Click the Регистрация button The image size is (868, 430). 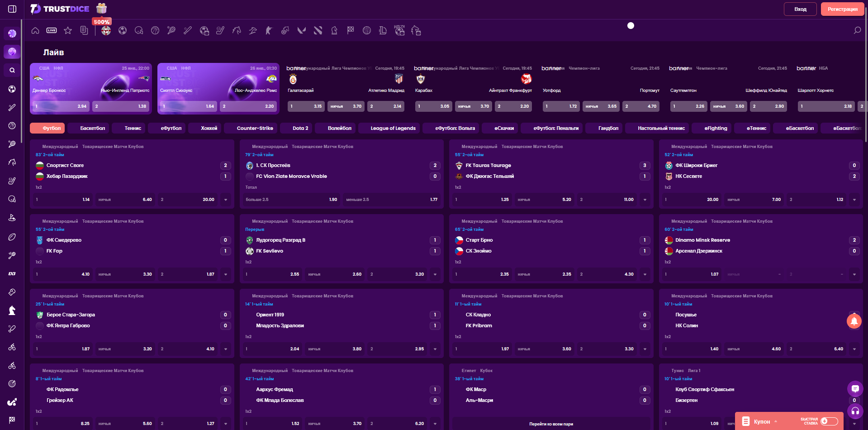click(x=842, y=9)
